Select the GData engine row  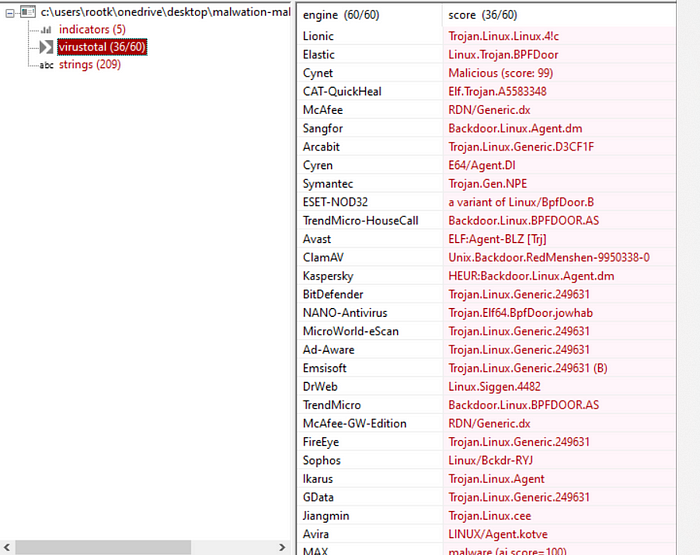coord(486,497)
